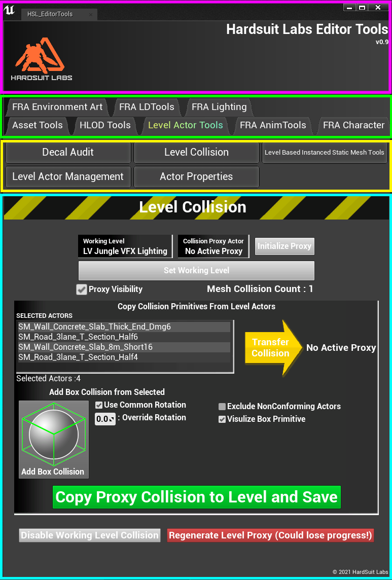Image resolution: width=392 pixels, height=580 pixels.
Task: Open the FRA AnimTools tab
Action: pyautogui.click(x=273, y=125)
